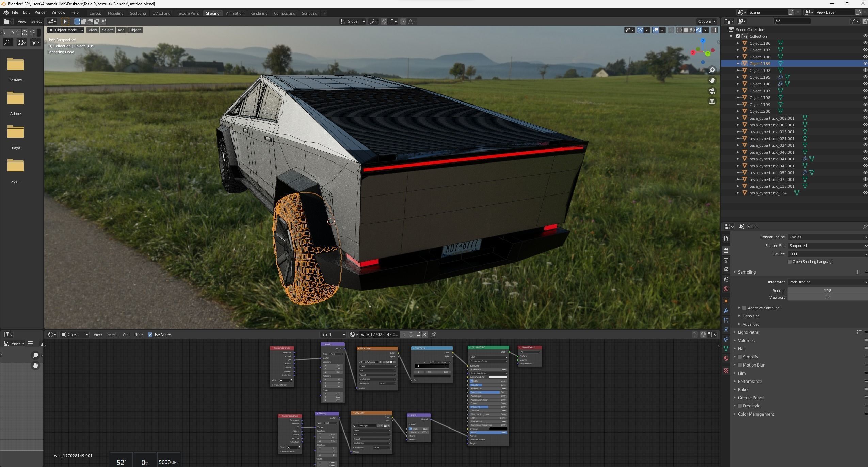This screenshot has width=868, height=467.
Task: Switch to the UV Editing workspace tab
Action: coord(161,13)
